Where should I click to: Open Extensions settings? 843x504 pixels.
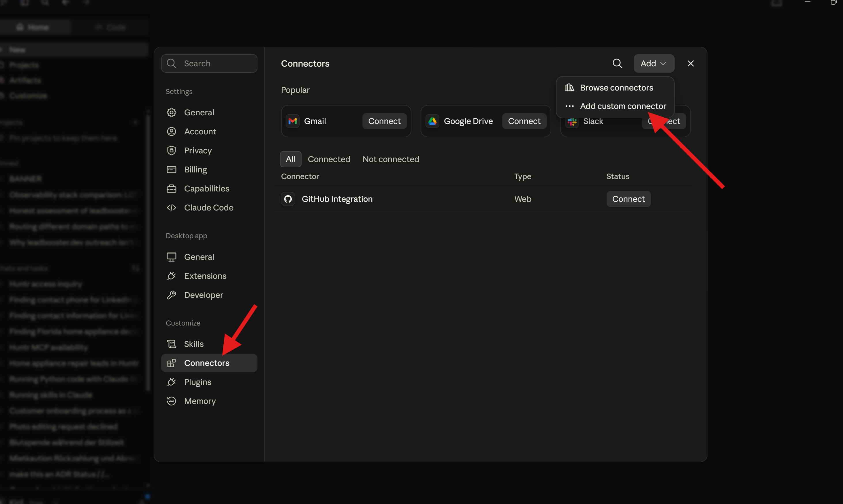209,276
